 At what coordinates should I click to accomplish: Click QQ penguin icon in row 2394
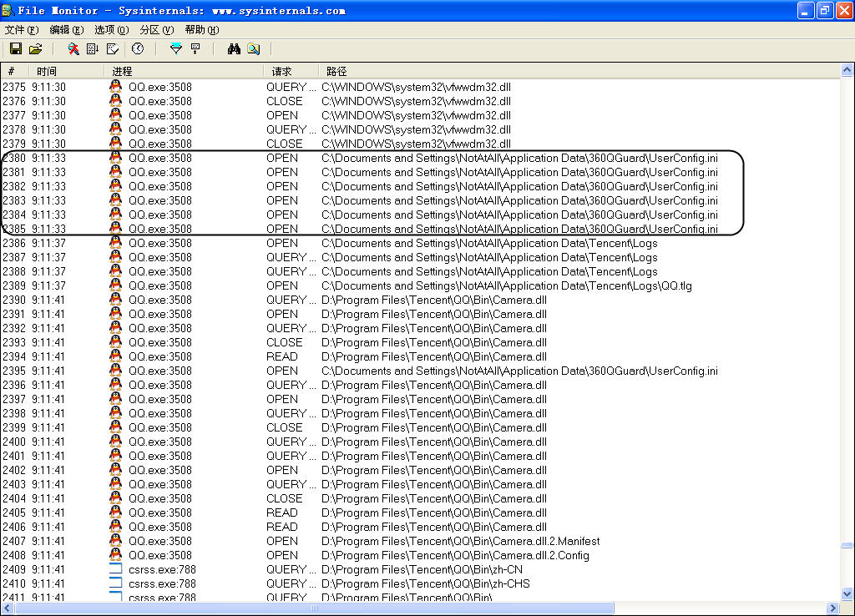click(x=115, y=356)
